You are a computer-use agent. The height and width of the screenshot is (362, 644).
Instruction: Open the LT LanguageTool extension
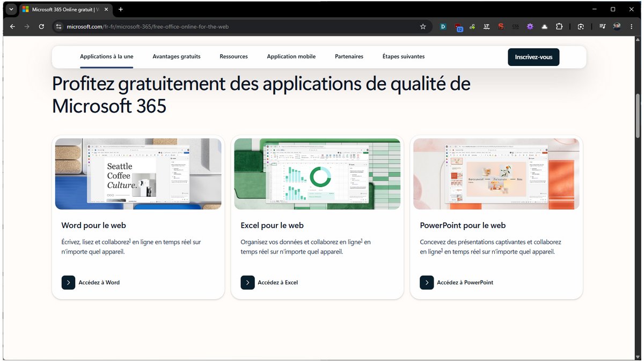pyautogui.click(x=486, y=26)
